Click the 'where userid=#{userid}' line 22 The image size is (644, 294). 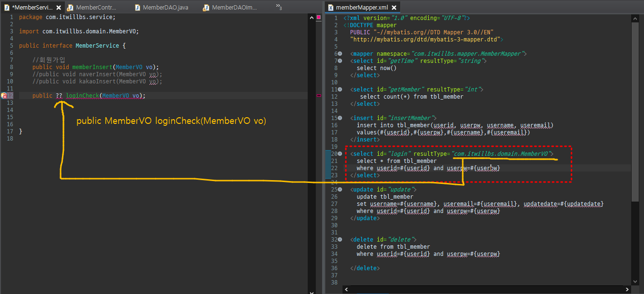pyautogui.click(x=428, y=168)
